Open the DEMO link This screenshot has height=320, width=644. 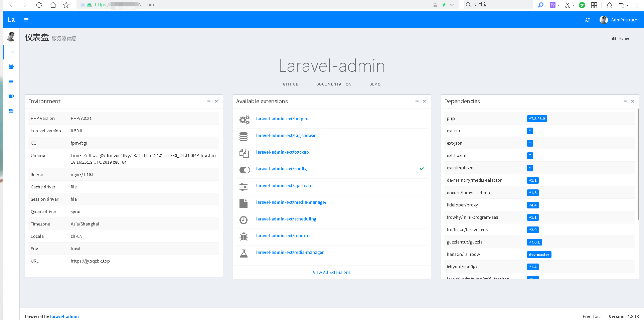[x=375, y=84]
